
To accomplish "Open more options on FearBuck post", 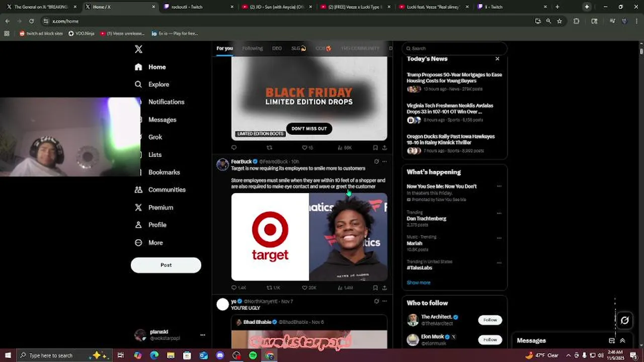I will coord(384,161).
